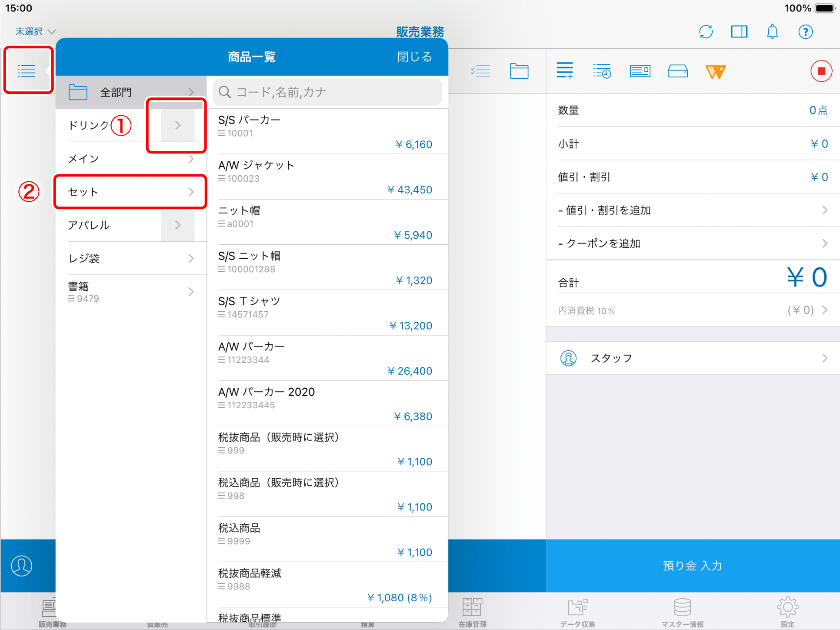Open the 未選択 dropdown
The height and width of the screenshot is (630, 840).
coord(36,32)
